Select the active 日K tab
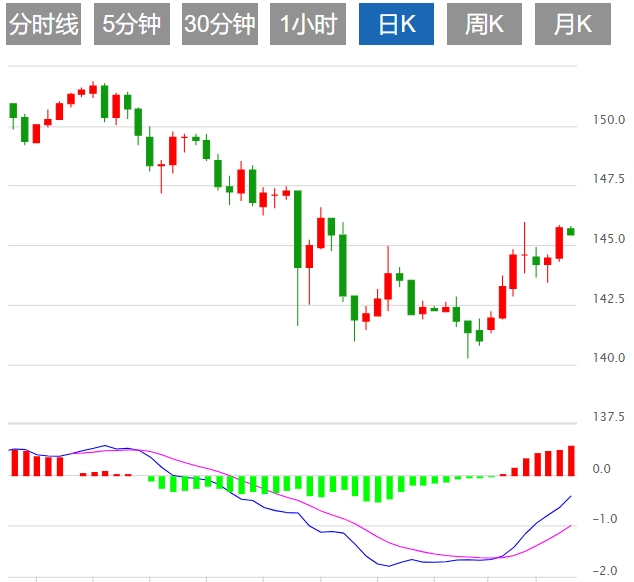The height and width of the screenshot is (582, 634). point(395,25)
